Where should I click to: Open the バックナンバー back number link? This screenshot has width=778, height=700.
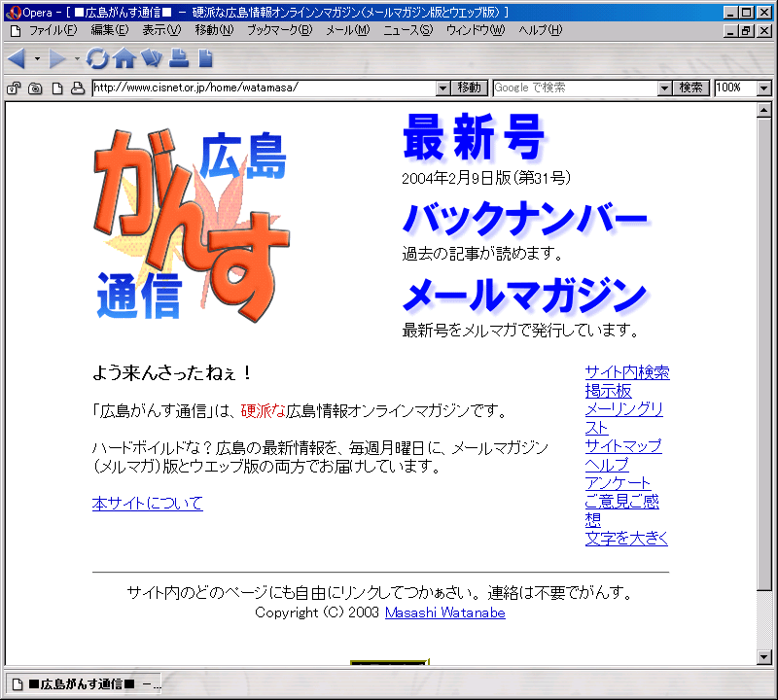(x=525, y=218)
